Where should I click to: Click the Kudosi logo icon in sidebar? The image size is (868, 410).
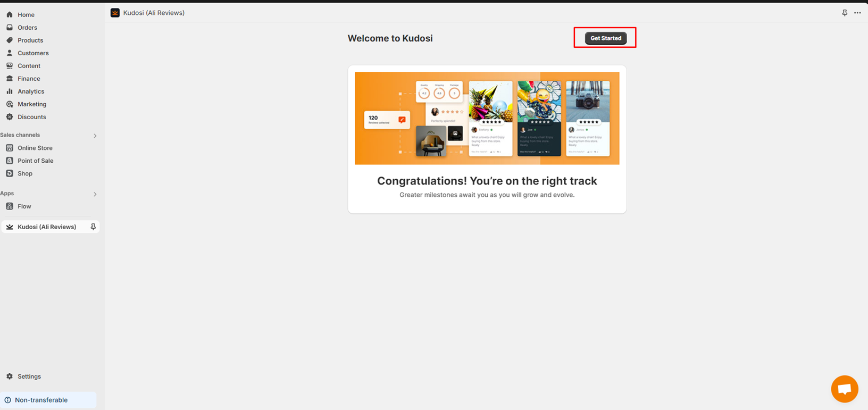click(10, 227)
